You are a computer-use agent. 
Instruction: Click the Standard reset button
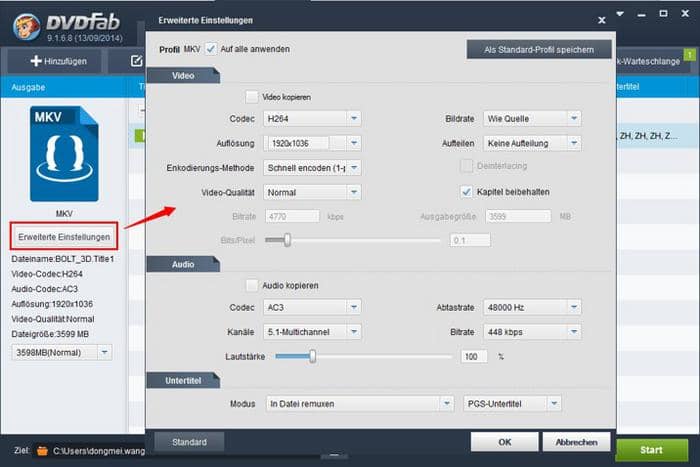(189, 442)
